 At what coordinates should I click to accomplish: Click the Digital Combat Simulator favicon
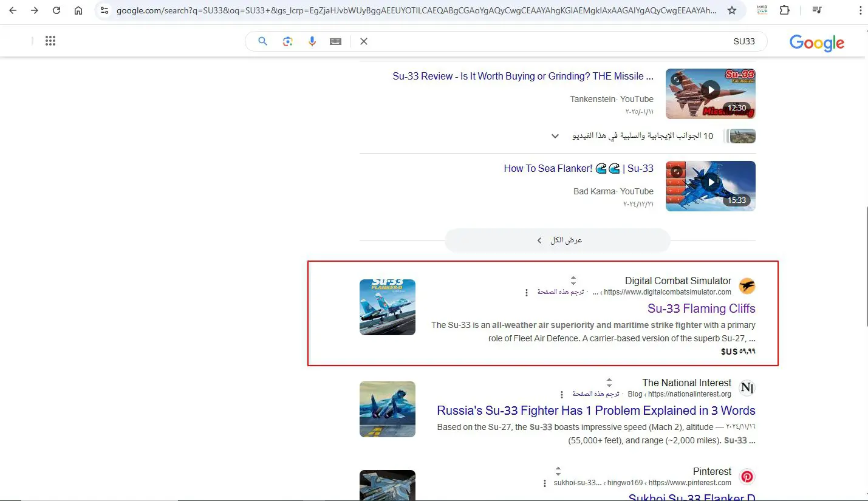pos(747,285)
